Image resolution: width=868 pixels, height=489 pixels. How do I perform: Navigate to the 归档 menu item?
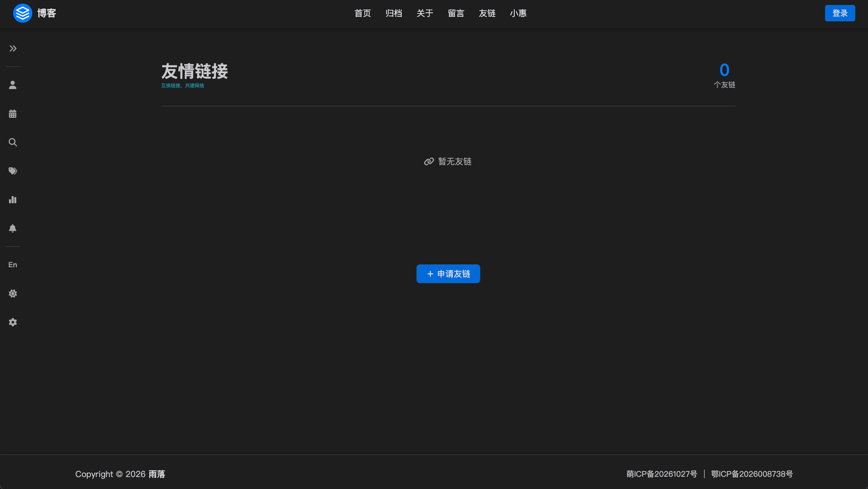click(394, 13)
